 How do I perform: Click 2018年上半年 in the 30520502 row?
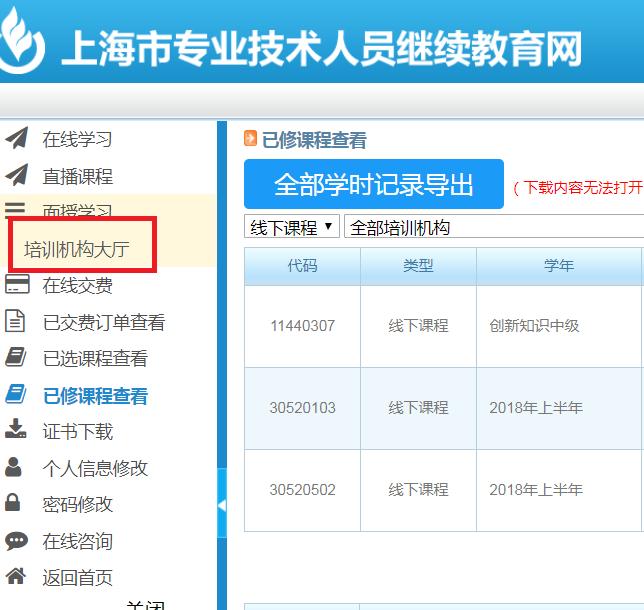click(x=536, y=489)
